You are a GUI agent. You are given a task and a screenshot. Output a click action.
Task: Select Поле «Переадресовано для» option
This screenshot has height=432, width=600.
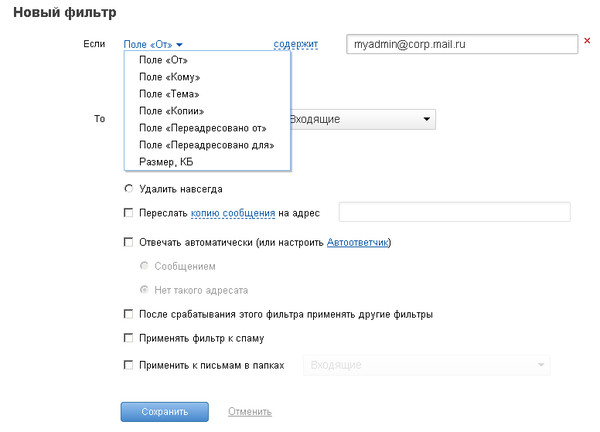pos(207,145)
